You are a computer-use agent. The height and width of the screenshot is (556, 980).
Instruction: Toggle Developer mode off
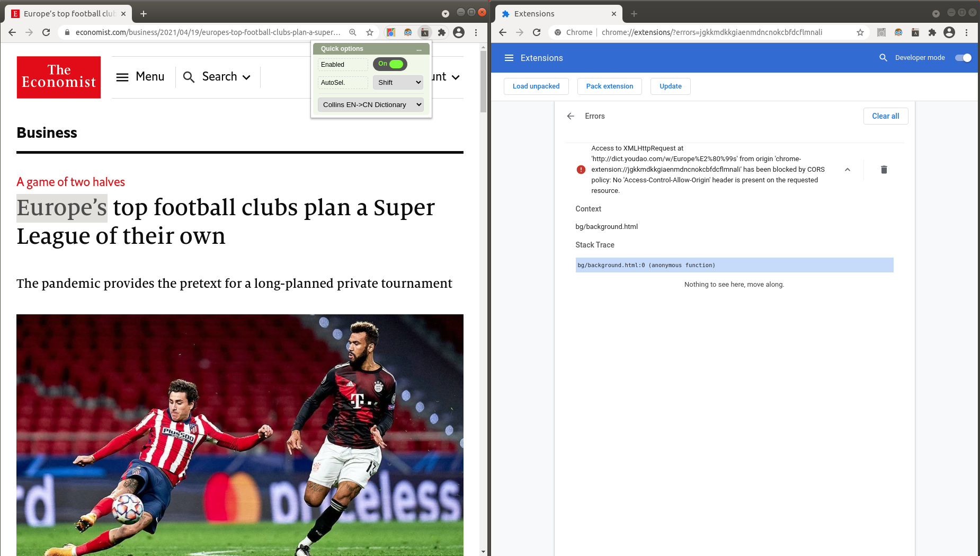963,58
